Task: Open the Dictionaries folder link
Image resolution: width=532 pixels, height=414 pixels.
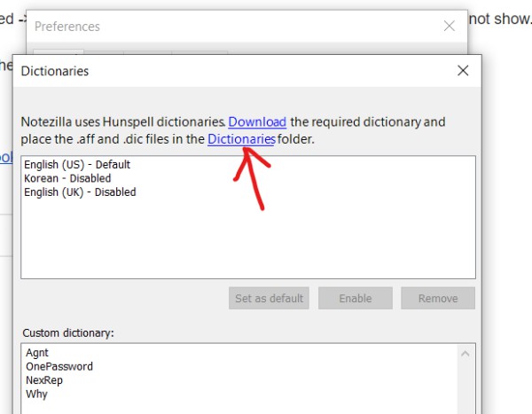Action: point(241,139)
